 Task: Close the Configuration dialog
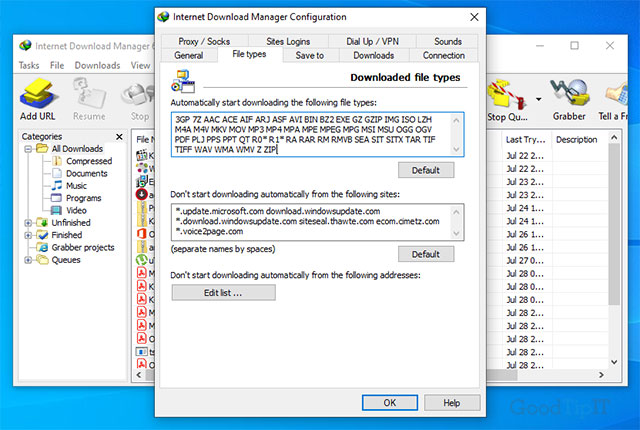pyautogui.click(x=474, y=17)
